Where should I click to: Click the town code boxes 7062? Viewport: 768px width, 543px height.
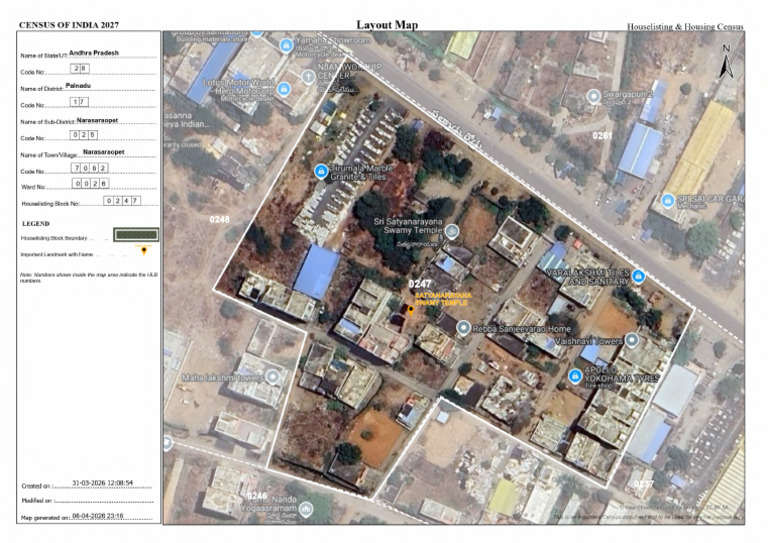tap(90, 168)
